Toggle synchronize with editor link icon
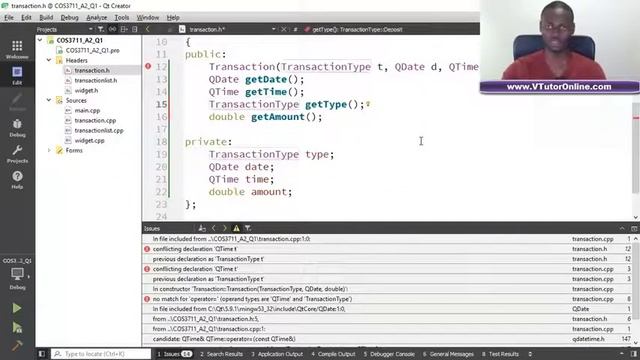Image resolution: width=640 pixels, height=360 pixels. 112,29
